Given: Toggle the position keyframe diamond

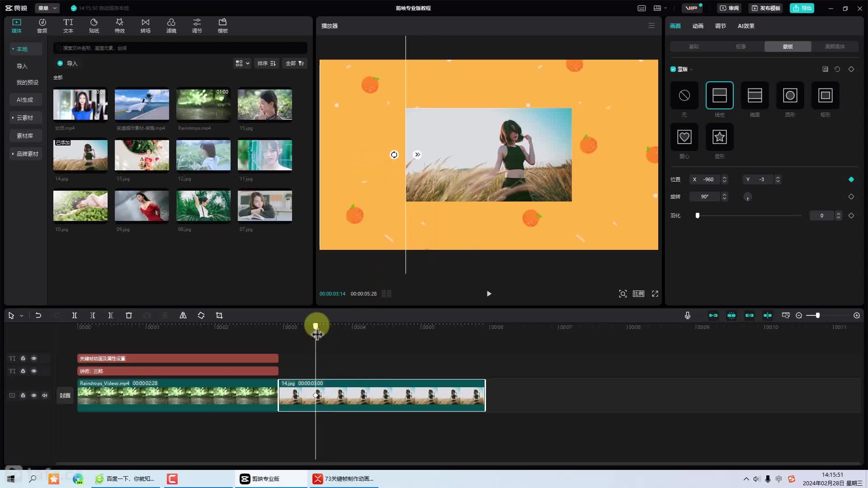Looking at the screenshot, I should pyautogui.click(x=851, y=179).
